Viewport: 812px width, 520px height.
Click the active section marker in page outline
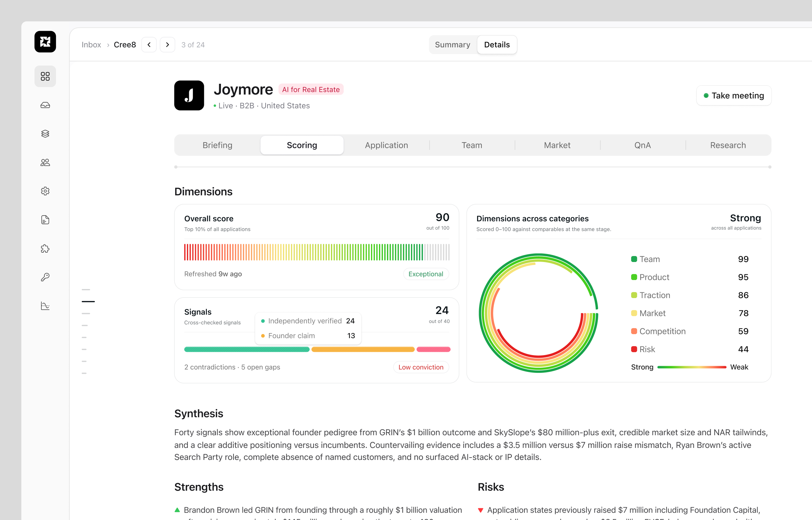tap(88, 301)
